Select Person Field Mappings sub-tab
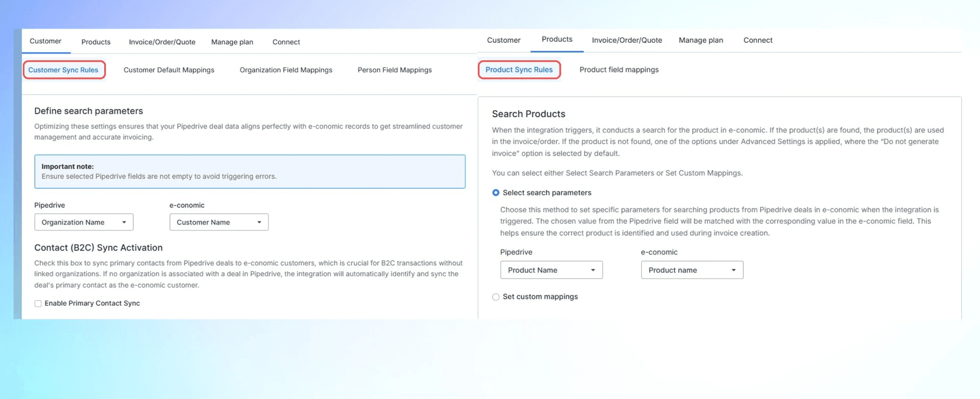 pos(395,70)
